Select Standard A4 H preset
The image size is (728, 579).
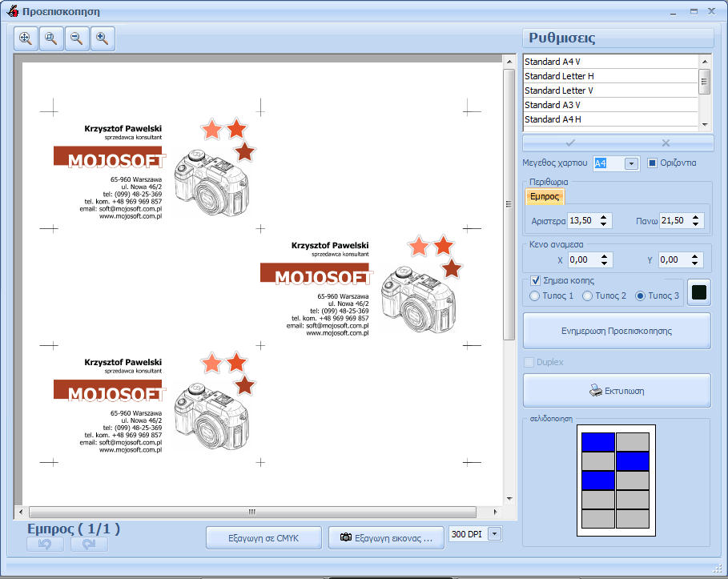coord(610,119)
